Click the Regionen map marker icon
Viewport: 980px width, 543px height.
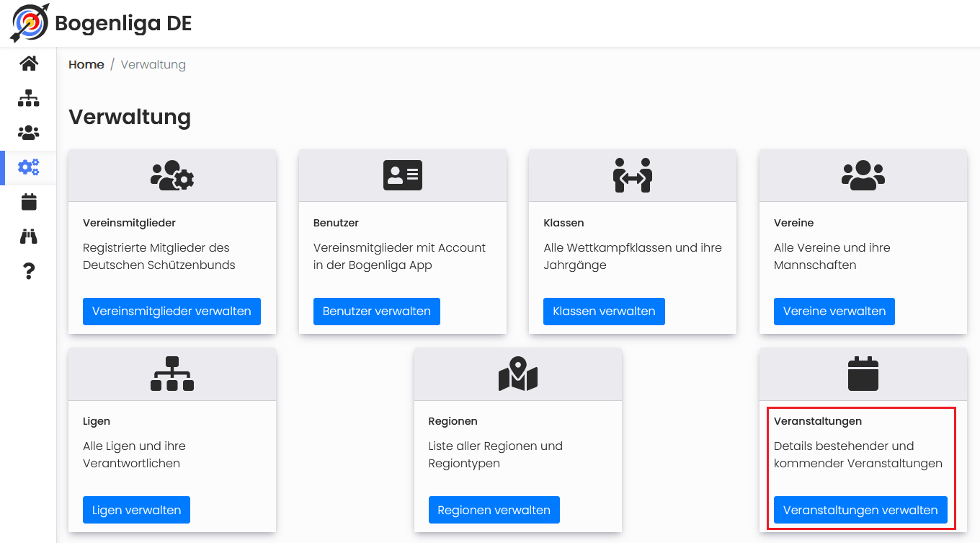pyautogui.click(x=518, y=374)
